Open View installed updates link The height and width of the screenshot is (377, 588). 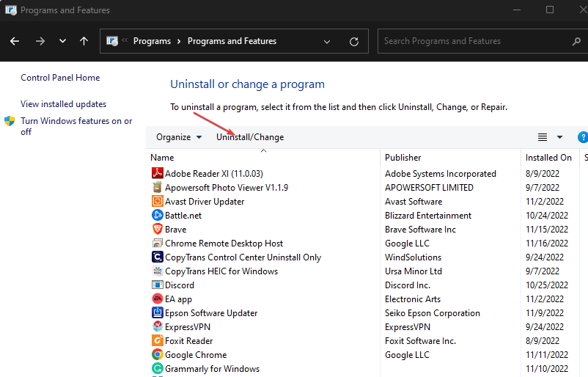point(63,104)
